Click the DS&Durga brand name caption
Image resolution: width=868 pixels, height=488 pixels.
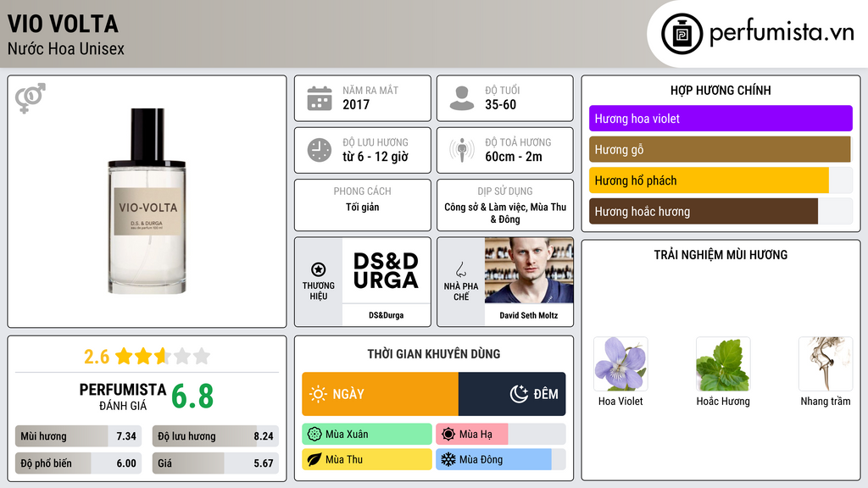click(386, 315)
